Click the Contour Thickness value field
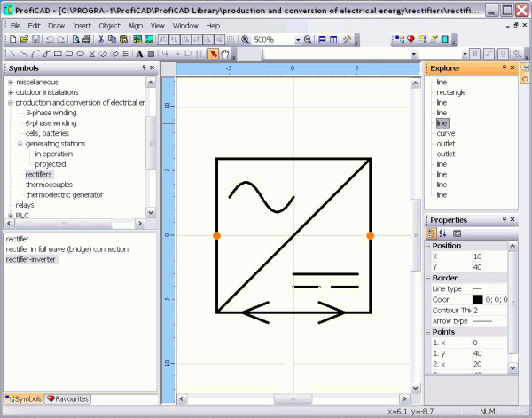 (489, 311)
